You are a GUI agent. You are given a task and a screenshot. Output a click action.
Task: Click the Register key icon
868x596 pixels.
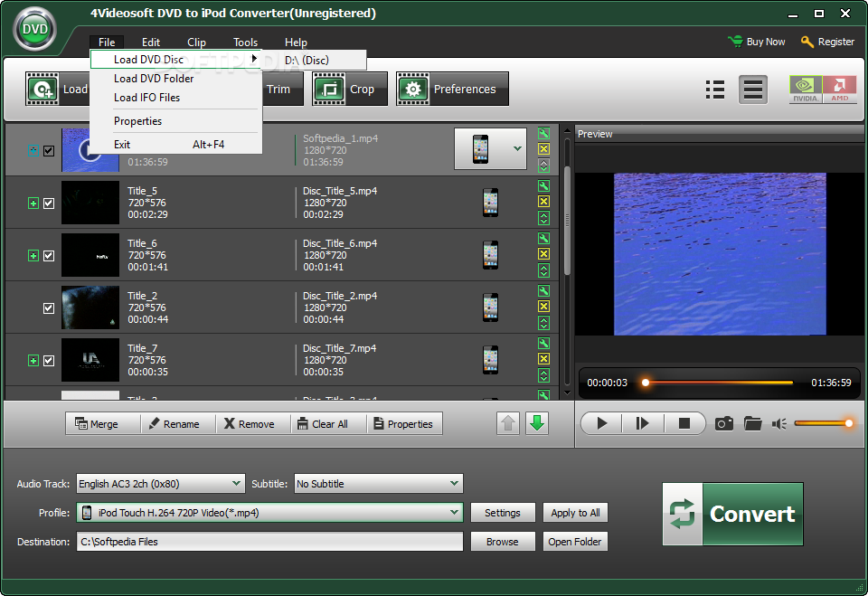point(807,42)
